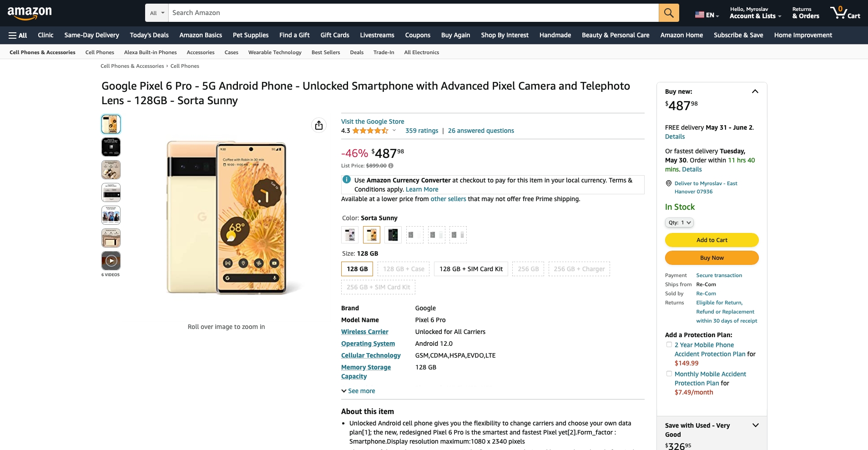Open Today's Deals in navigation bar
Image resolution: width=868 pixels, height=450 pixels.
click(x=149, y=35)
